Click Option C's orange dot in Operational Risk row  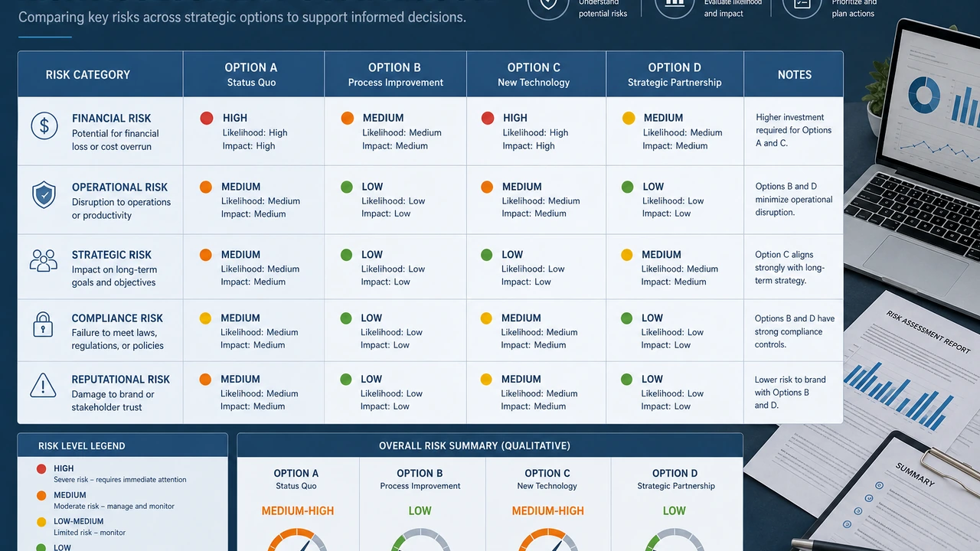point(487,187)
